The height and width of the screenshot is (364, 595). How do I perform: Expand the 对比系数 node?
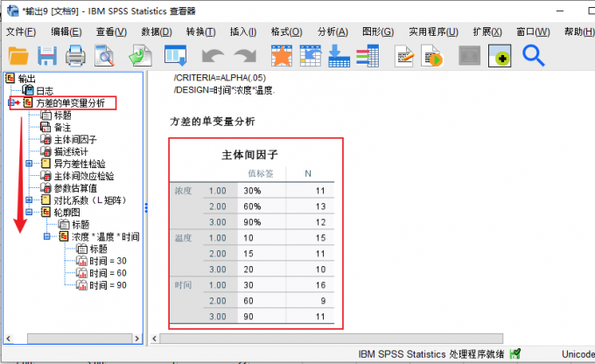29,200
